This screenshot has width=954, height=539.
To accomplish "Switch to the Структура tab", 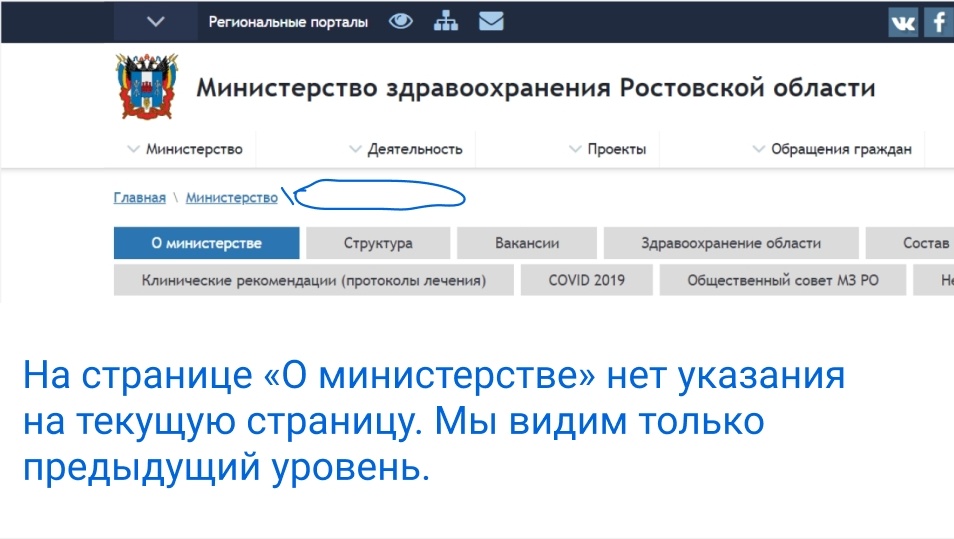I will (x=378, y=243).
